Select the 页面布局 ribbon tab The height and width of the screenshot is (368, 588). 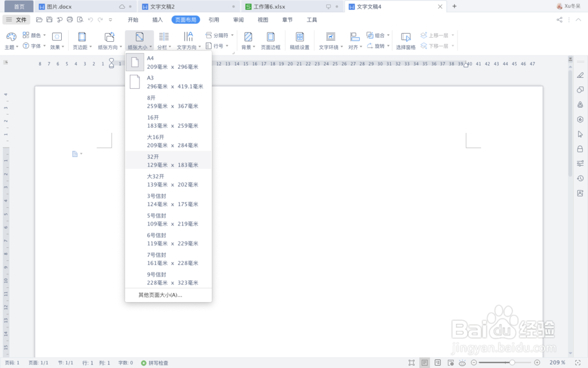tap(186, 20)
